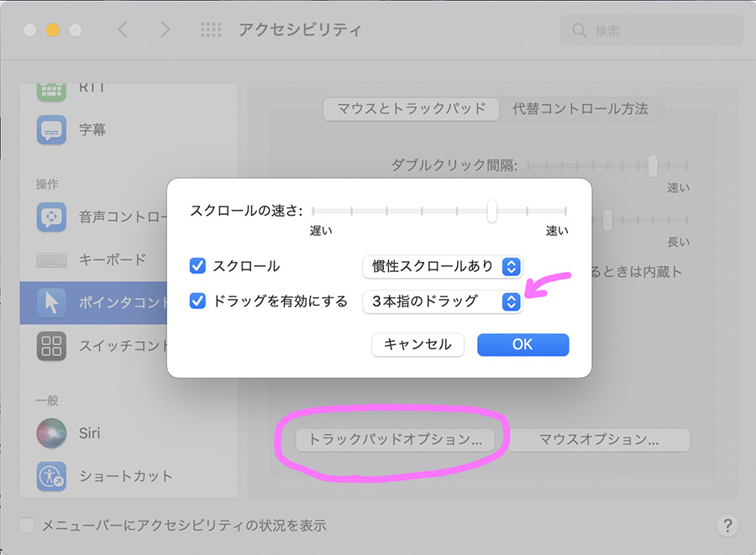Select the キーボード keyboard icon in sidebar
The height and width of the screenshot is (555, 756).
coord(51,260)
